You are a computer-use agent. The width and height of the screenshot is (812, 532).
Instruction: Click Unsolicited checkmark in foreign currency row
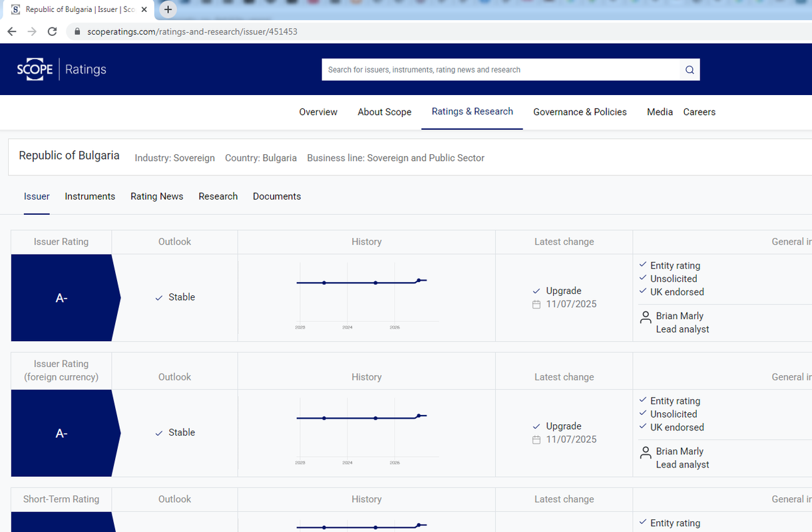pos(643,413)
